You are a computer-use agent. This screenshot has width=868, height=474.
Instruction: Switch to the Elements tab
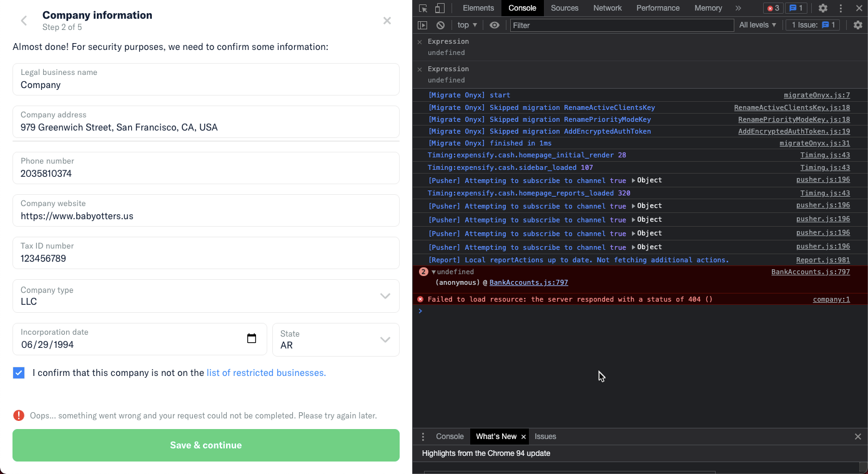pos(478,8)
